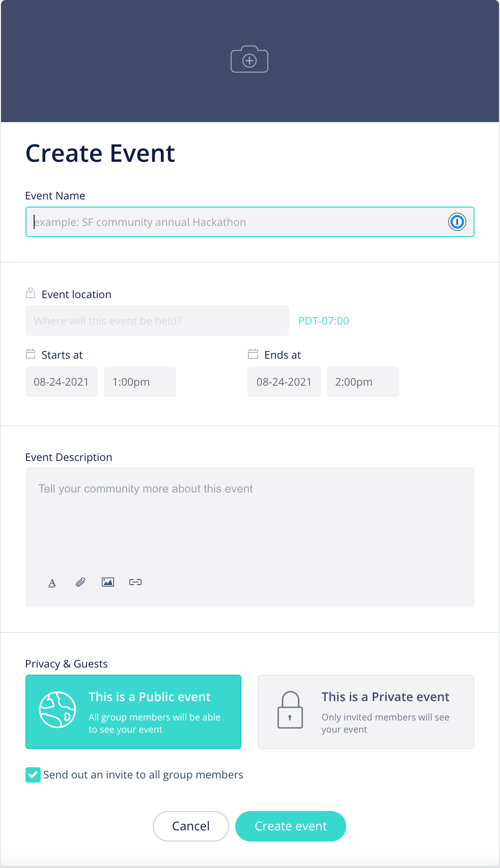The image size is (500, 868).
Task: Insert an image into the event description
Action: (108, 582)
